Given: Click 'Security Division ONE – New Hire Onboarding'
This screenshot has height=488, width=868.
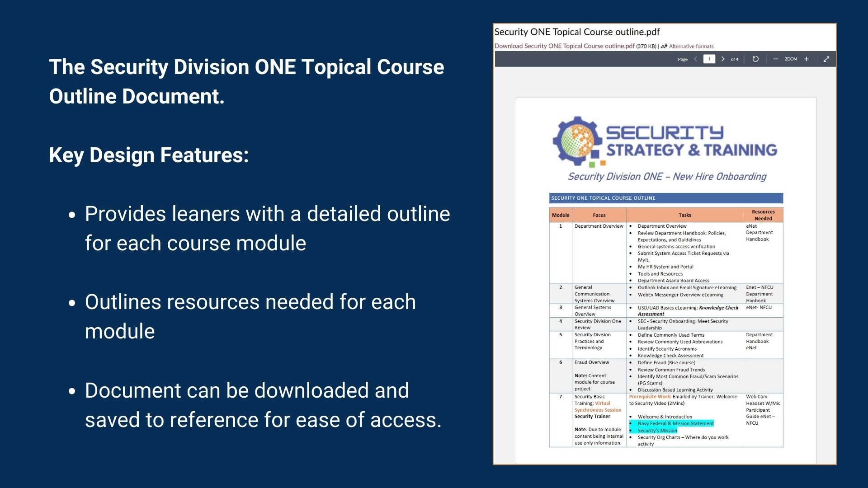Looking at the screenshot, I should pos(667,176).
